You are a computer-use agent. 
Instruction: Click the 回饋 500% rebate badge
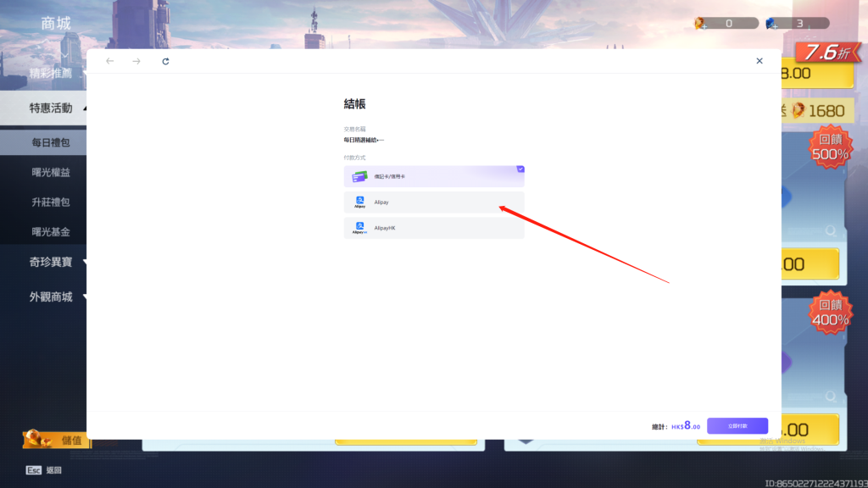[x=831, y=147]
